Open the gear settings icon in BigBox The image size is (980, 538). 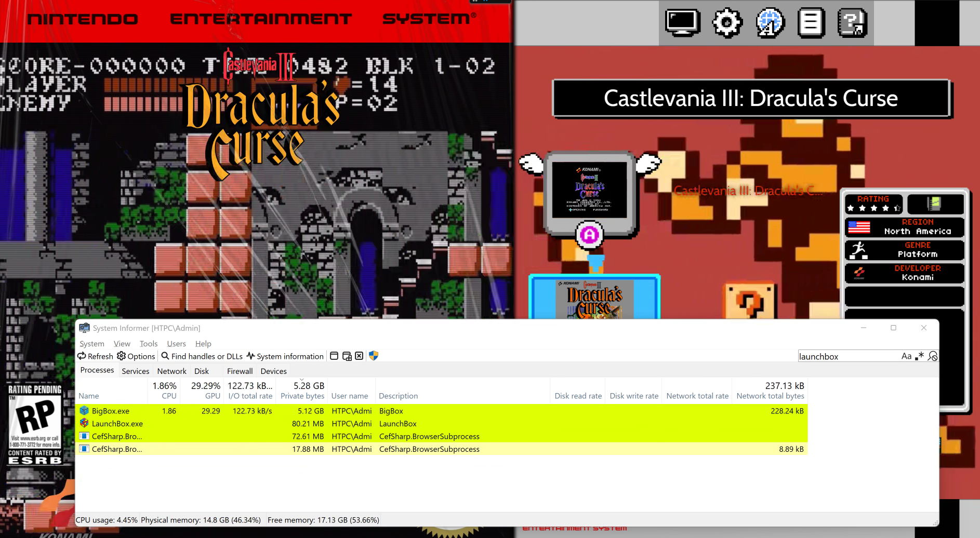pyautogui.click(x=726, y=23)
